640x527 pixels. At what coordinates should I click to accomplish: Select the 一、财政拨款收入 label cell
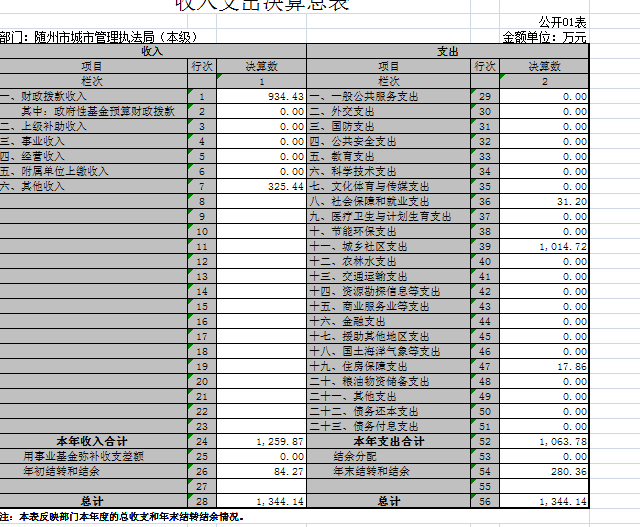point(93,97)
